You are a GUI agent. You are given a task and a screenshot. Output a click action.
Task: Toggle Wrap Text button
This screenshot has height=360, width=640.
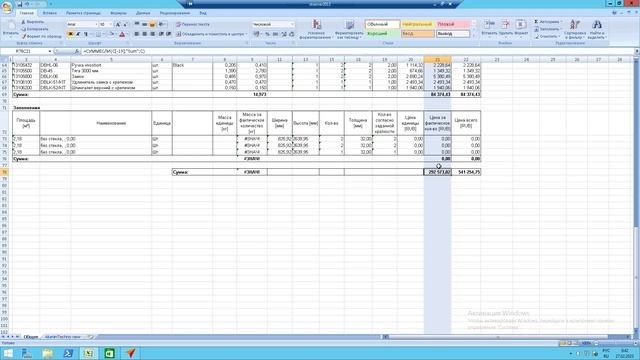coord(193,24)
